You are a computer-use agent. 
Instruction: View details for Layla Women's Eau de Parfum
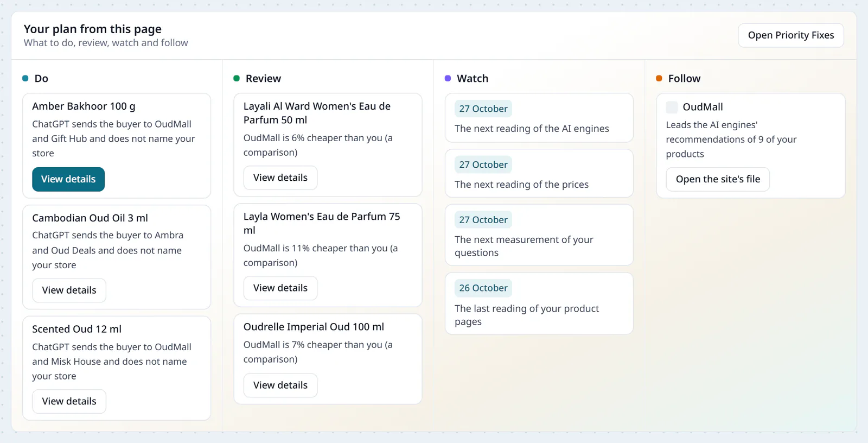[x=280, y=288]
